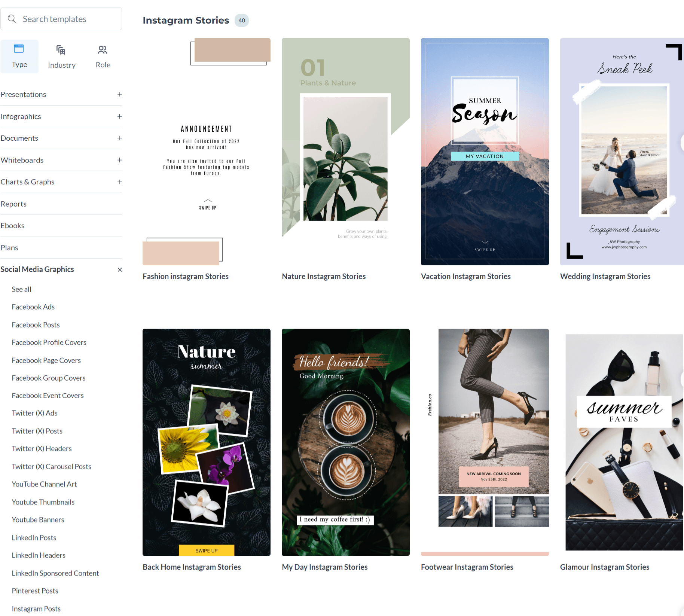Click the plus icon beside Charts & Graphs
This screenshot has height=616, width=684.
pos(120,182)
